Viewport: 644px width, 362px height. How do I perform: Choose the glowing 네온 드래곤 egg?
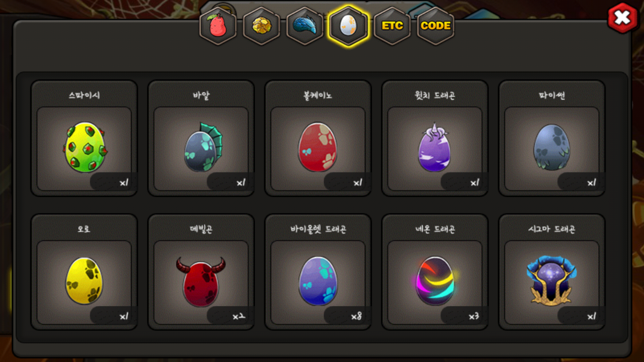coord(435,281)
